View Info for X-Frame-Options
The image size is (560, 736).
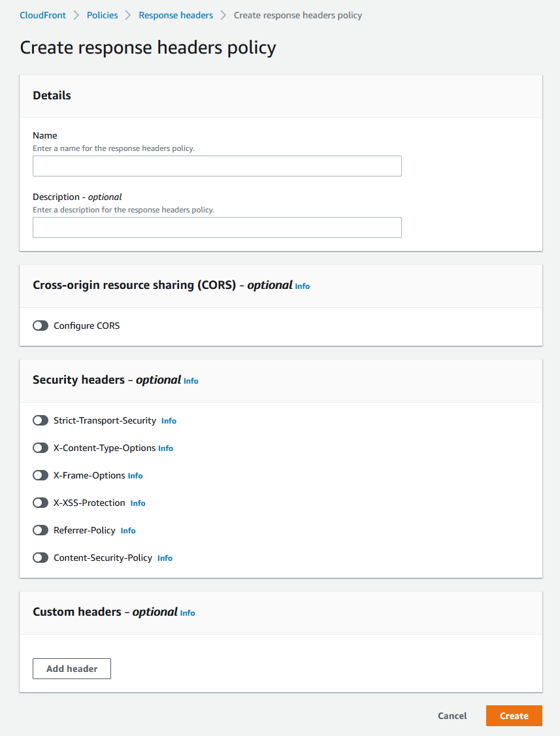(135, 475)
